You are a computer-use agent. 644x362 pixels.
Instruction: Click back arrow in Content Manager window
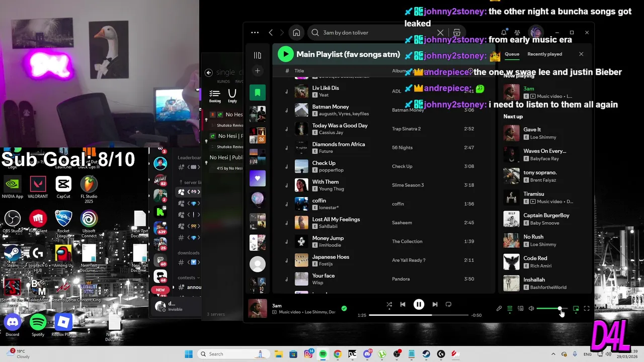(x=209, y=72)
